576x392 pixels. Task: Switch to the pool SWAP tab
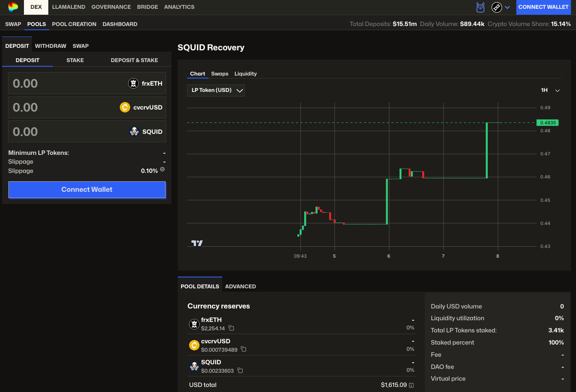81,46
